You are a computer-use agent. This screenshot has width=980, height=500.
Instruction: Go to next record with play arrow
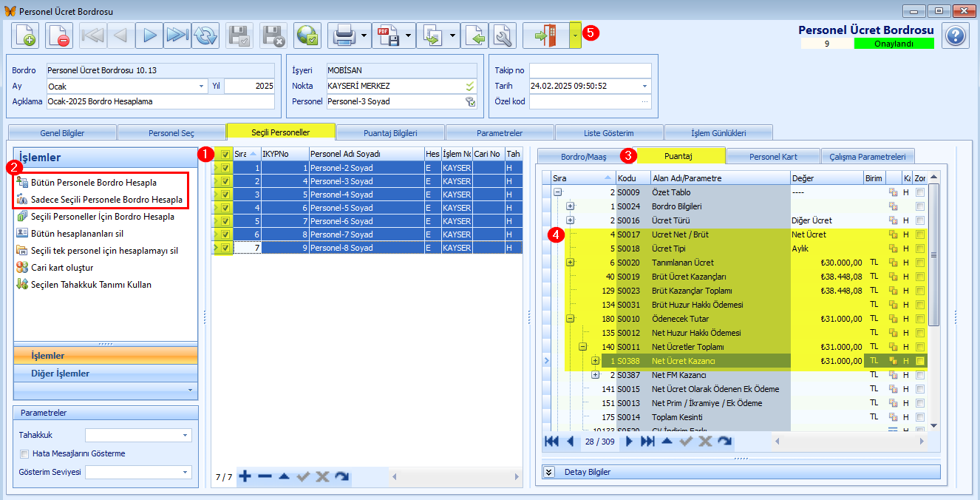(x=150, y=35)
